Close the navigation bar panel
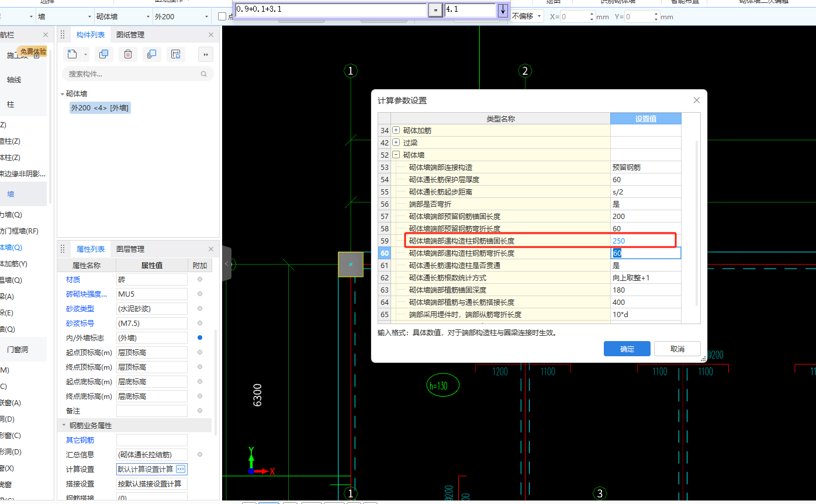 point(46,35)
